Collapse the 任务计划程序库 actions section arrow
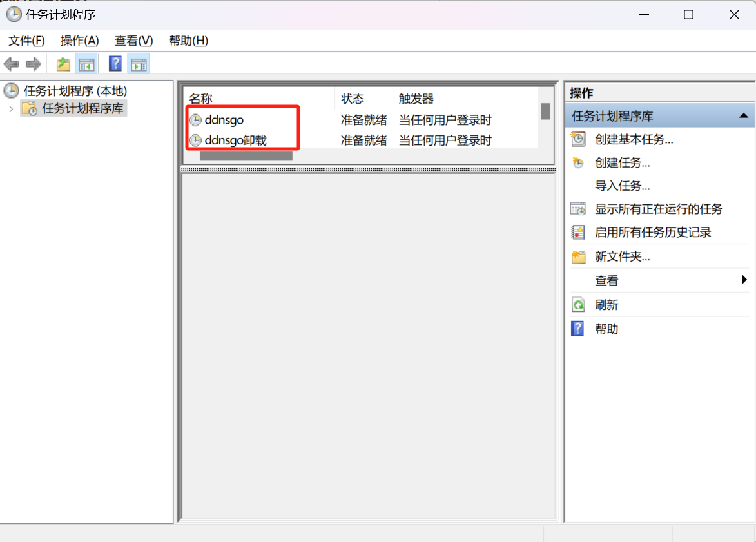The image size is (756, 542). pyautogui.click(x=744, y=116)
